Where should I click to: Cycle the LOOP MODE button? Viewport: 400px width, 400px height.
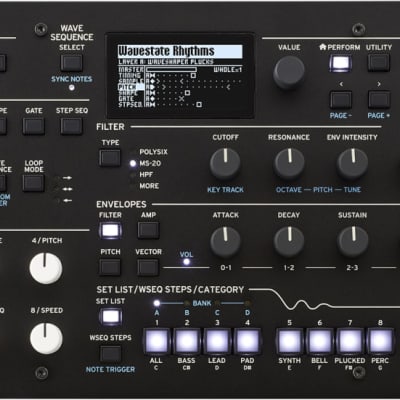34,183
